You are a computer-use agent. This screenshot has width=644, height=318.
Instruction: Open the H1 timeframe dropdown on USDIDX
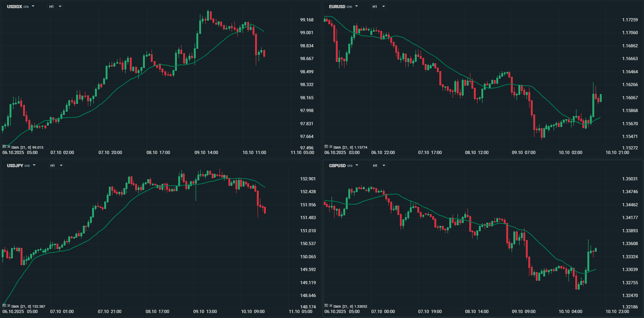[x=56, y=6]
